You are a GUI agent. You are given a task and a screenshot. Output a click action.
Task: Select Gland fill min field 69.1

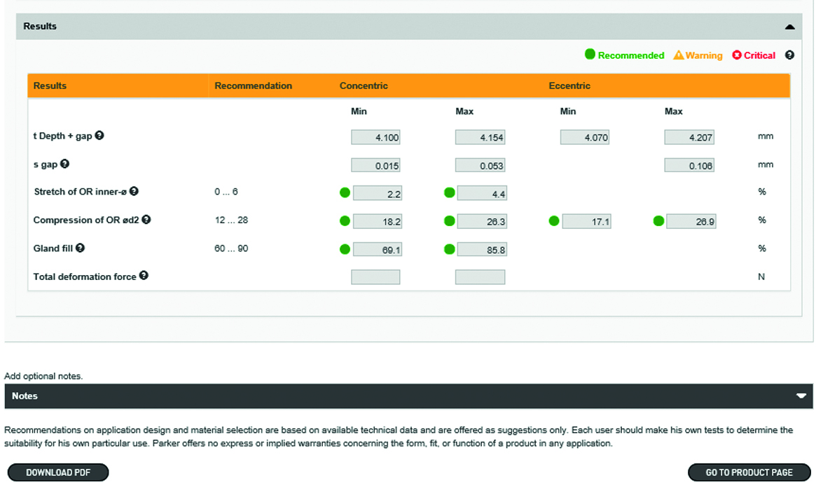point(378,250)
